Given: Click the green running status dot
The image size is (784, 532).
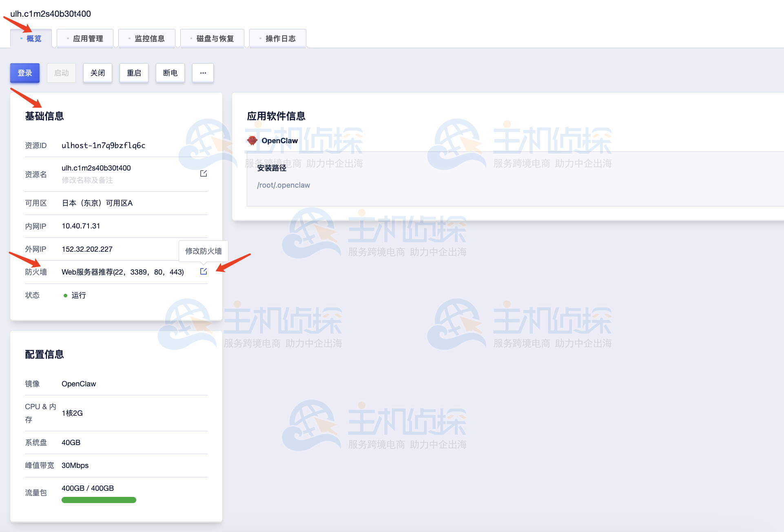Looking at the screenshot, I should 65,295.
